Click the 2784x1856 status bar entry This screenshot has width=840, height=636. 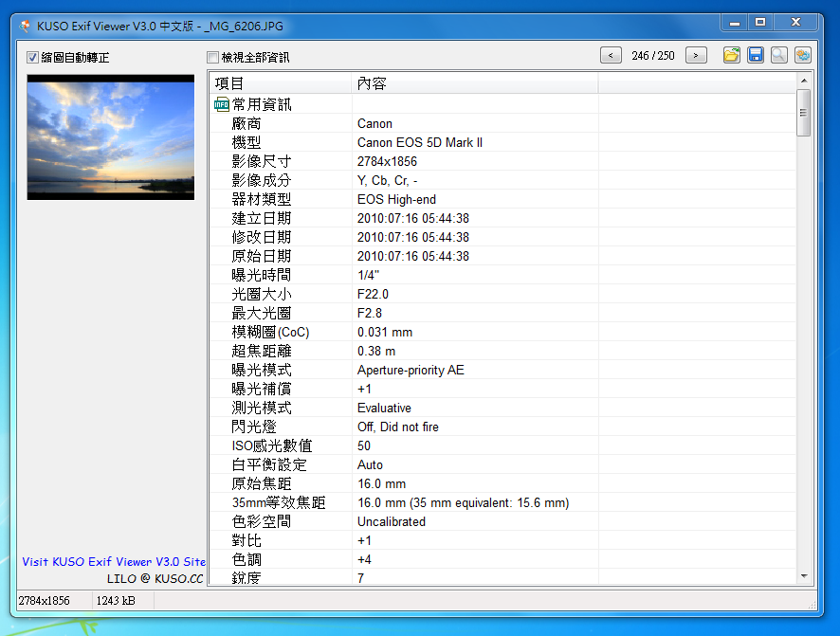pos(44,601)
